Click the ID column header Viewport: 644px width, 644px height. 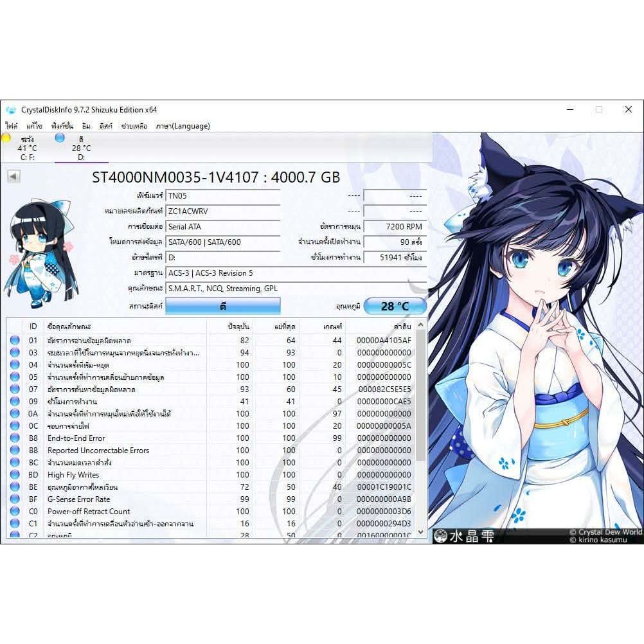pyautogui.click(x=33, y=326)
